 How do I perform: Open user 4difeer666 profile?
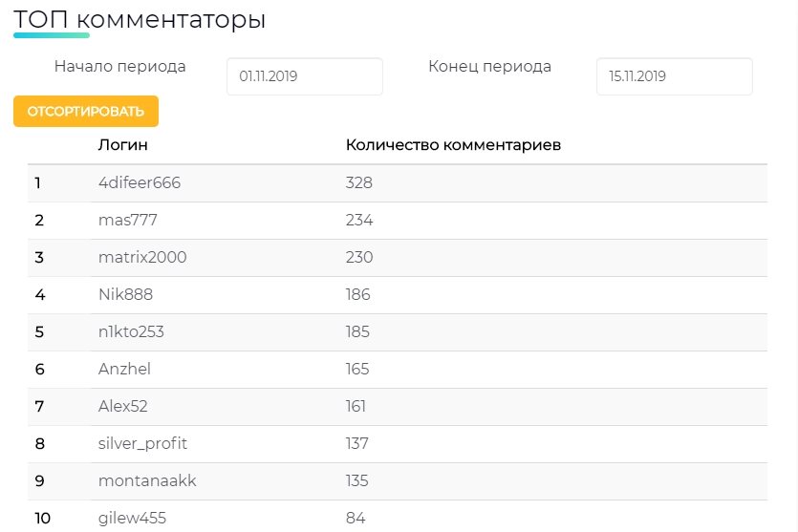point(140,182)
